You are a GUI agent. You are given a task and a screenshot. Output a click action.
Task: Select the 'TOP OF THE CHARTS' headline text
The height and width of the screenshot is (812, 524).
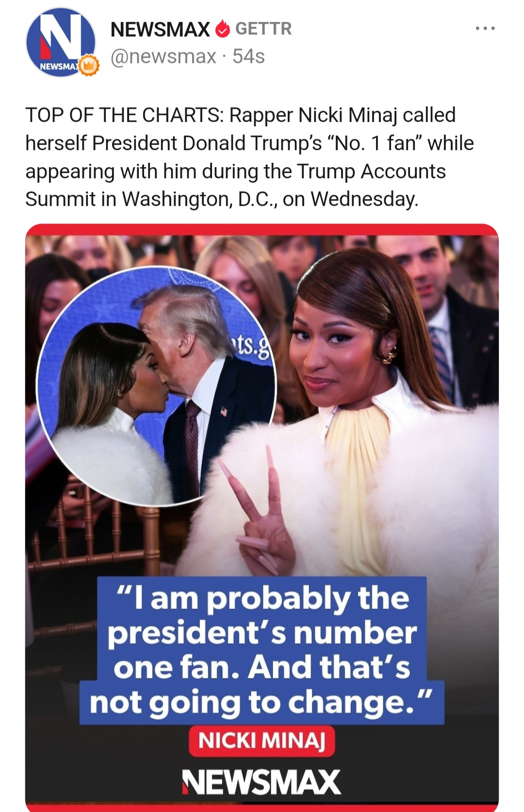(x=124, y=115)
